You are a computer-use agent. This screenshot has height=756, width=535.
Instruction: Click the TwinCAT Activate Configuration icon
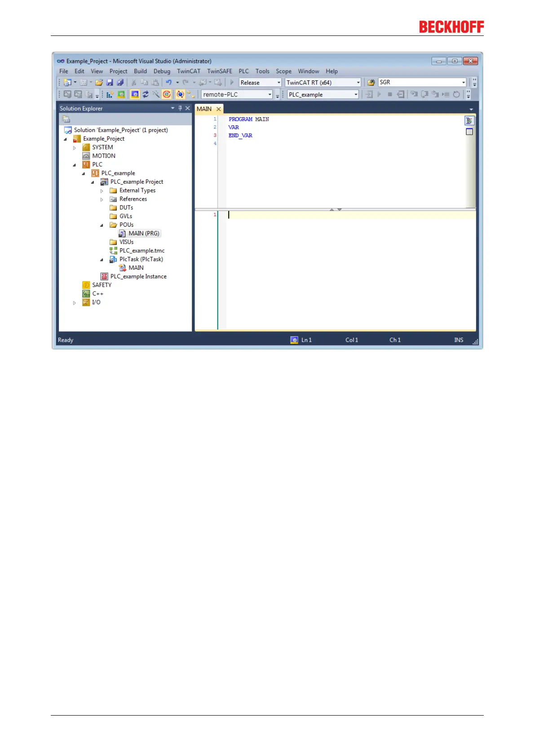(110, 94)
